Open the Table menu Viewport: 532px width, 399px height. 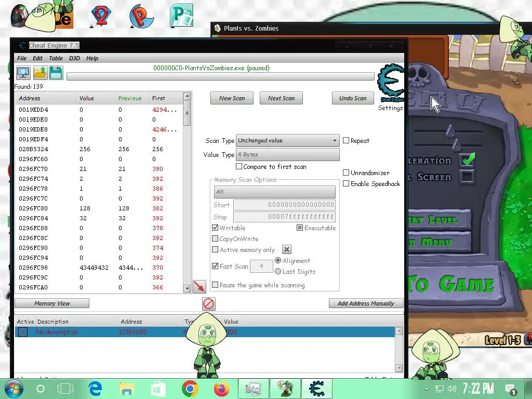coord(56,58)
